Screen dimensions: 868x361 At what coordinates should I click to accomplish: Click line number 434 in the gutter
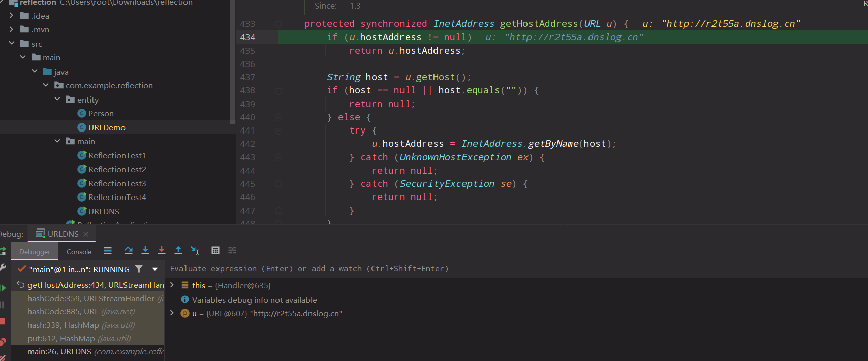[x=247, y=37]
